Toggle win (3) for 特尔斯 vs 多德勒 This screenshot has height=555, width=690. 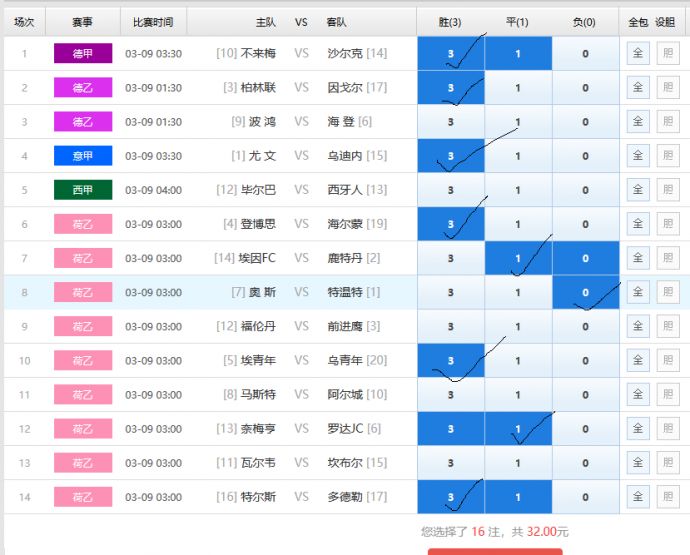click(x=451, y=497)
